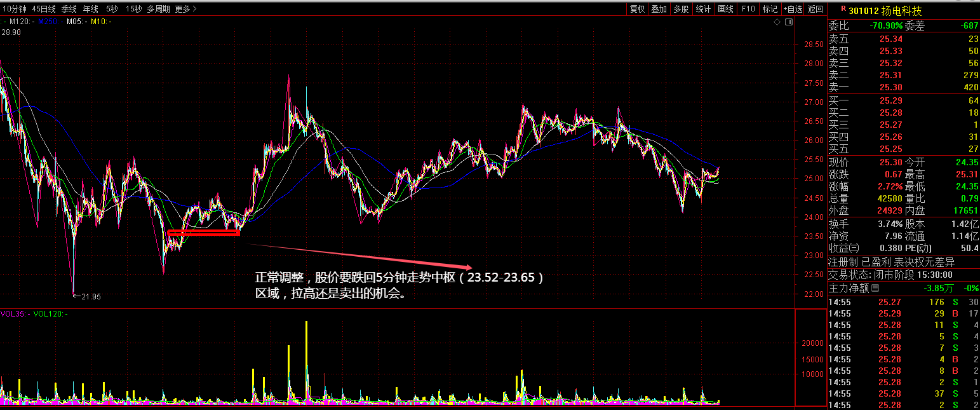Click the yellow M10 moving average label
This screenshot has width=980, height=410.
pos(101,22)
